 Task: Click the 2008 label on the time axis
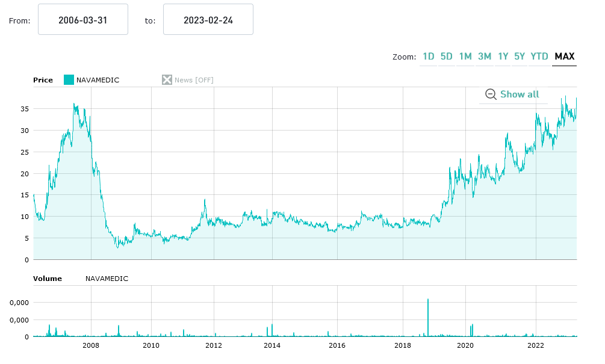click(x=91, y=345)
